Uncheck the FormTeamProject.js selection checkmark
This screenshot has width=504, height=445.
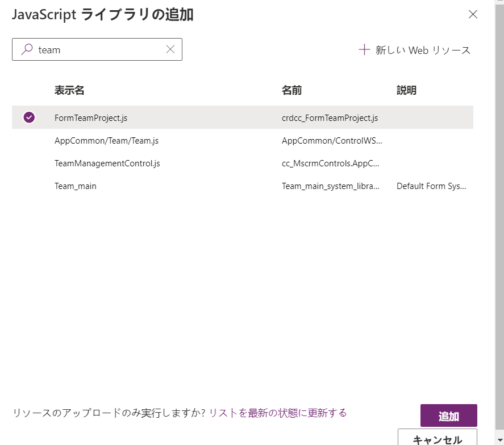(x=29, y=117)
